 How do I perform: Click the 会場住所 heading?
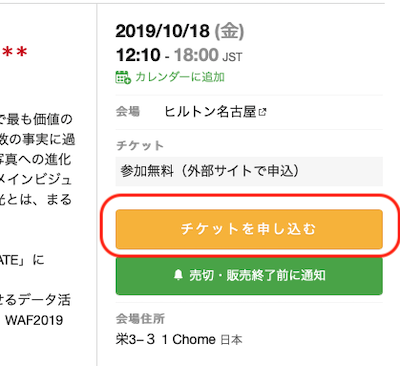coord(140,319)
